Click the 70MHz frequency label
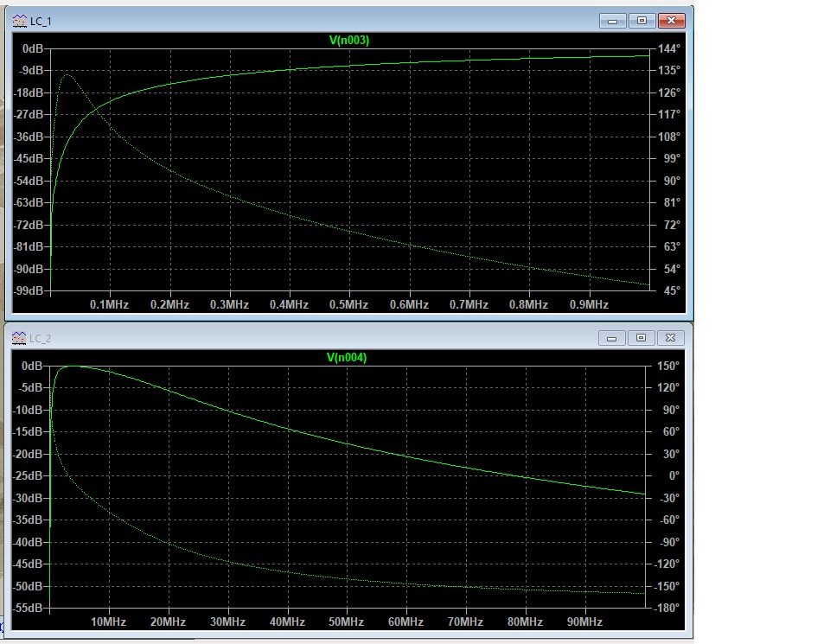Image resolution: width=830 pixels, height=644 pixels. point(465,622)
